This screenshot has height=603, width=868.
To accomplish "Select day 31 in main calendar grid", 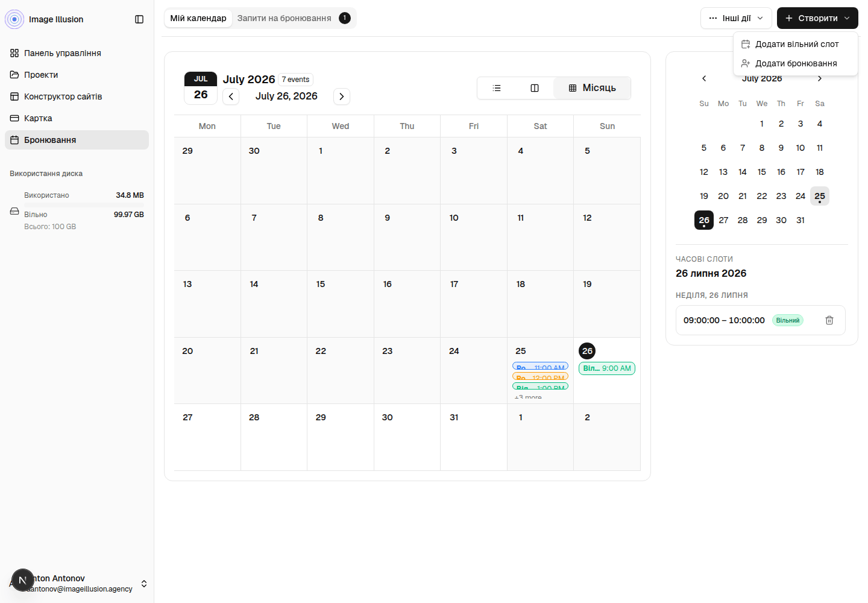I will click(454, 417).
